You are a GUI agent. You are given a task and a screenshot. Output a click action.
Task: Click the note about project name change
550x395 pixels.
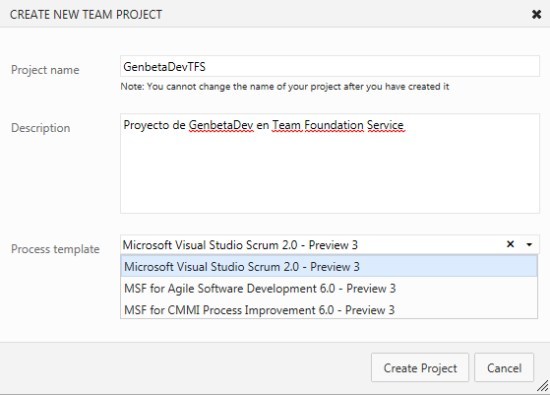coord(284,86)
